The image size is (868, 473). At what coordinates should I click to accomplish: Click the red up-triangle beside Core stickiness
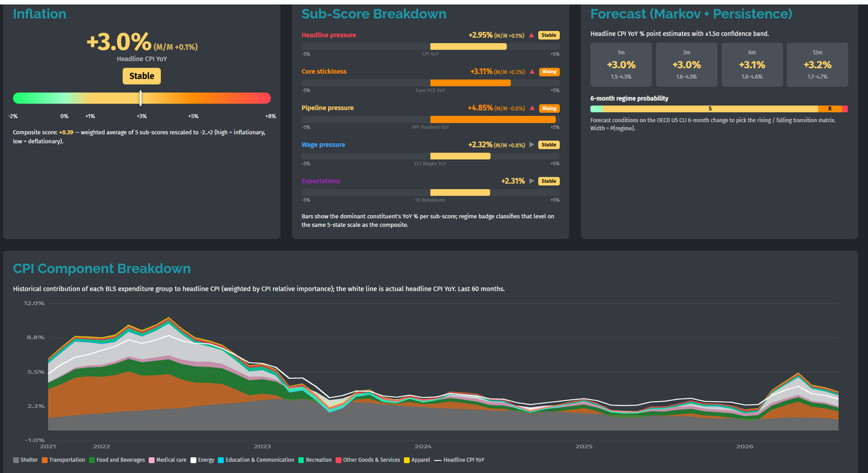point(531,72)
